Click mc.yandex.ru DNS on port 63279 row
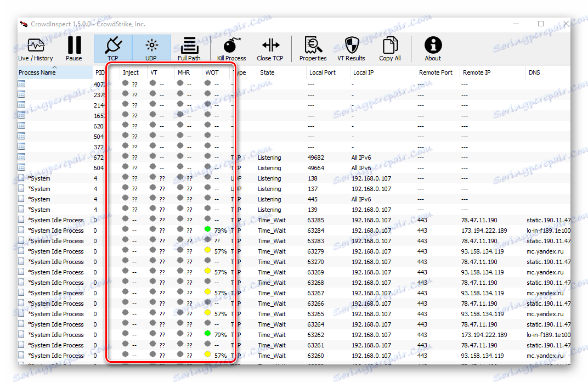Image resolution: width=588 pixels, height=382 pixels. tap(545, 251)
